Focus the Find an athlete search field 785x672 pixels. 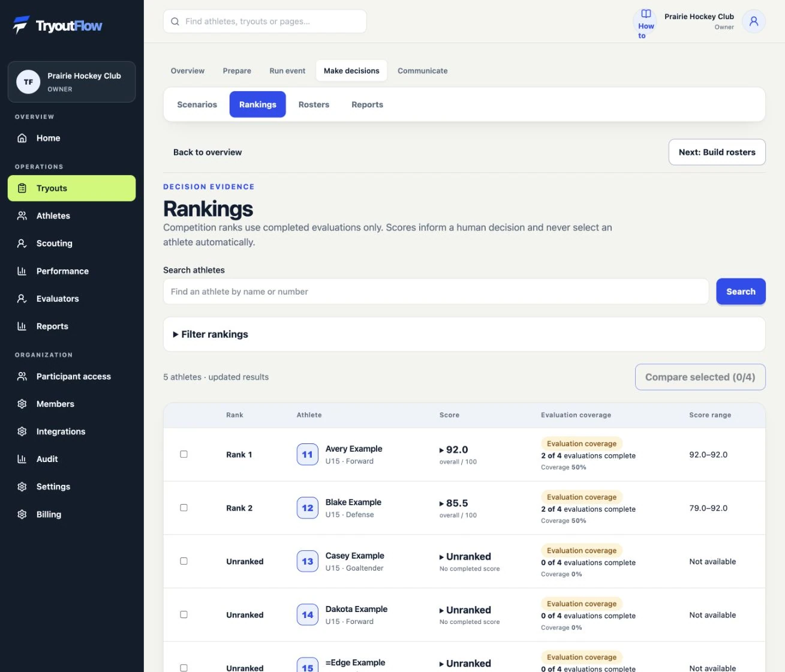tap(436, 292)
